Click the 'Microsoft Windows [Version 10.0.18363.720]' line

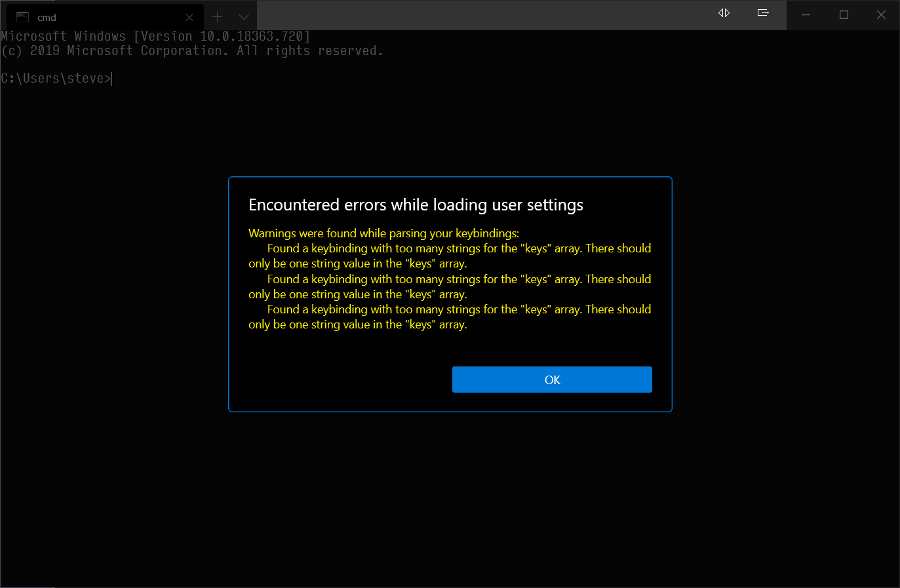click(x=155, y=37)
